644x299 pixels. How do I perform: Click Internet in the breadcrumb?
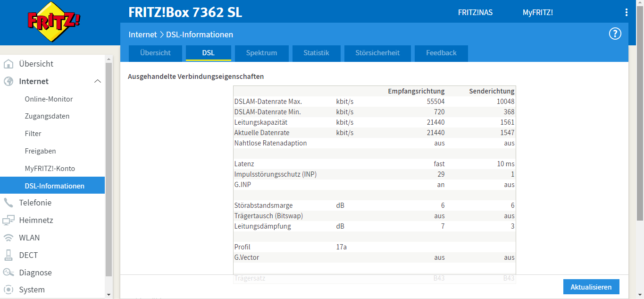click(142, 34)
